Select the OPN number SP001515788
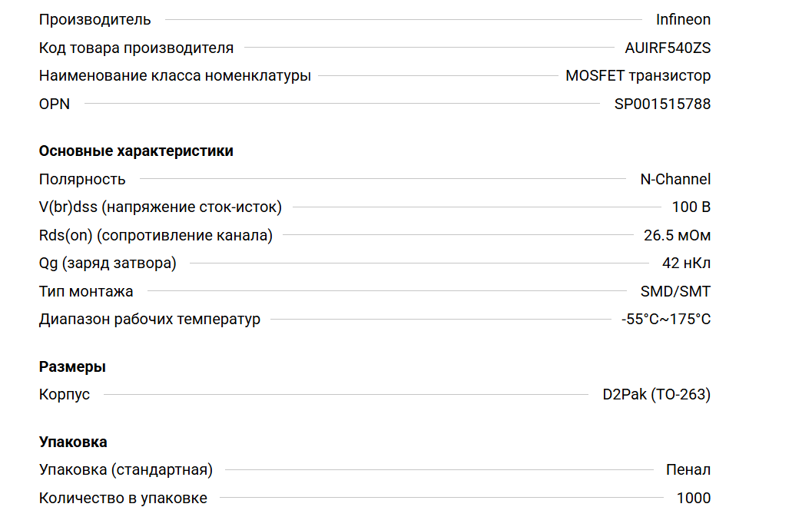 tap(662, 104)
